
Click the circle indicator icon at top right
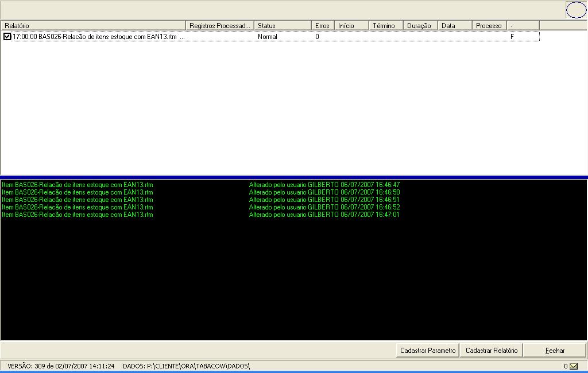tap(576, 10)
